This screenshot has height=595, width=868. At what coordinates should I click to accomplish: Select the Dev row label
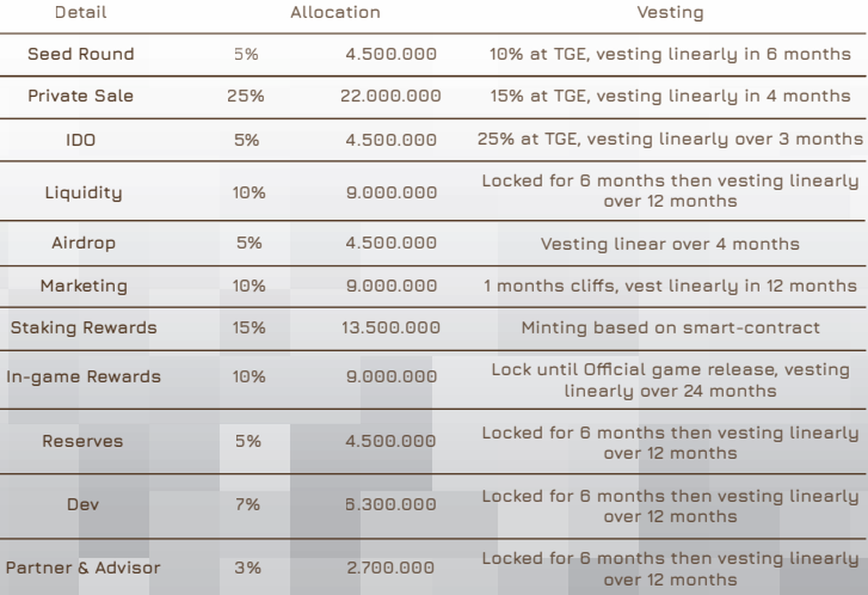coord(82,505)
